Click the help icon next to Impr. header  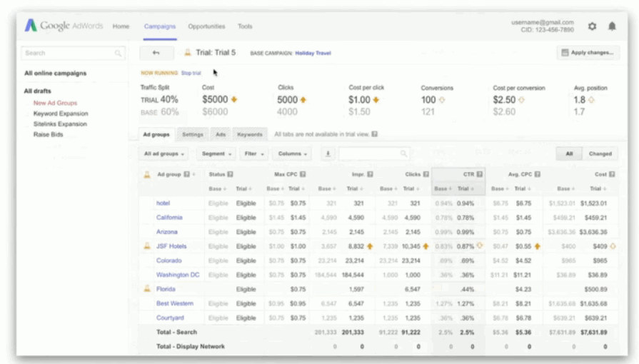pyautogui.click(x=370, y=174)
